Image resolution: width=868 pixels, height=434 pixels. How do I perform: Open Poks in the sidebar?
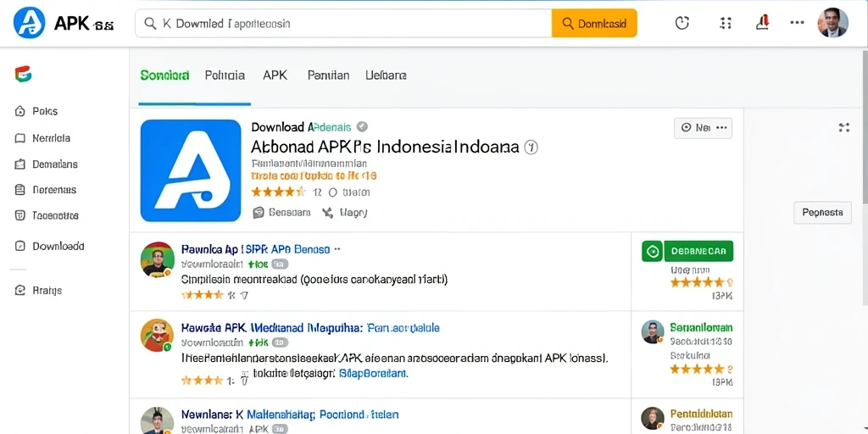coord(45,111)
